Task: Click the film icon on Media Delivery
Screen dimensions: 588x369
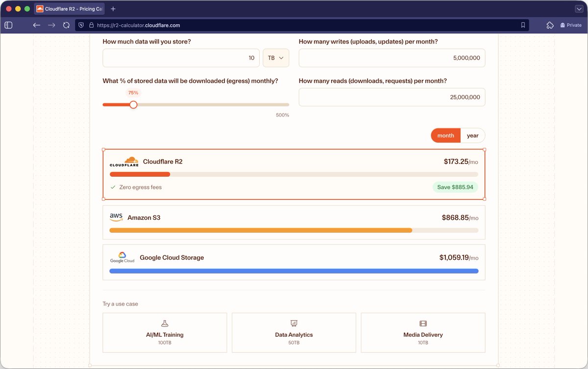Action: tap(423, 323)
